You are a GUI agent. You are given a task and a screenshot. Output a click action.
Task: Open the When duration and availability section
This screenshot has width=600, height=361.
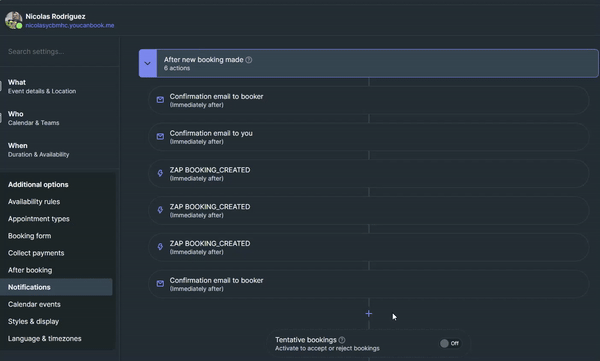coord(38,150)
